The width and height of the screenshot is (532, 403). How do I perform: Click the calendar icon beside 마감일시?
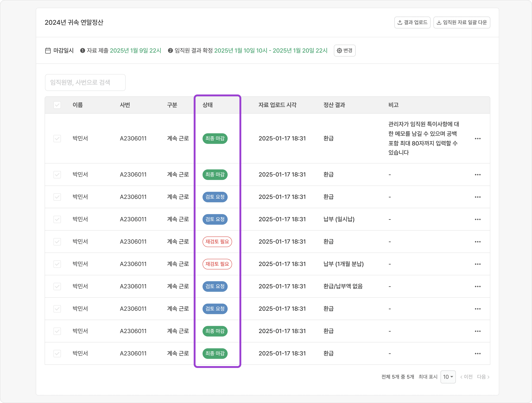(x=48, y=51)
